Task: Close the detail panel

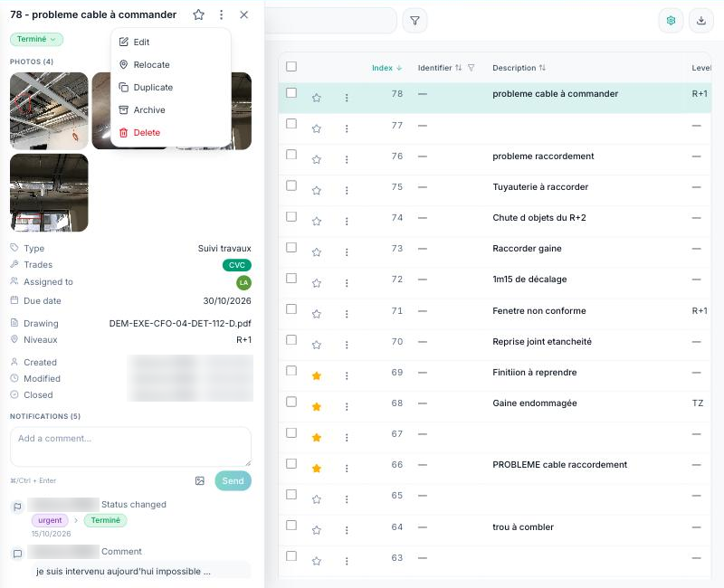Action: (243, 14)
